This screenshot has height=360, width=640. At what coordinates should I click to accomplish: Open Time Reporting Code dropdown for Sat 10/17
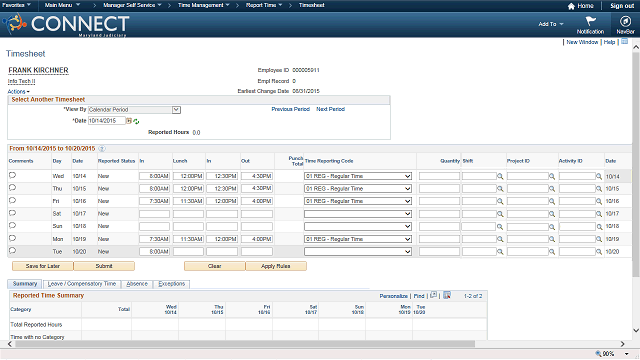358,214
